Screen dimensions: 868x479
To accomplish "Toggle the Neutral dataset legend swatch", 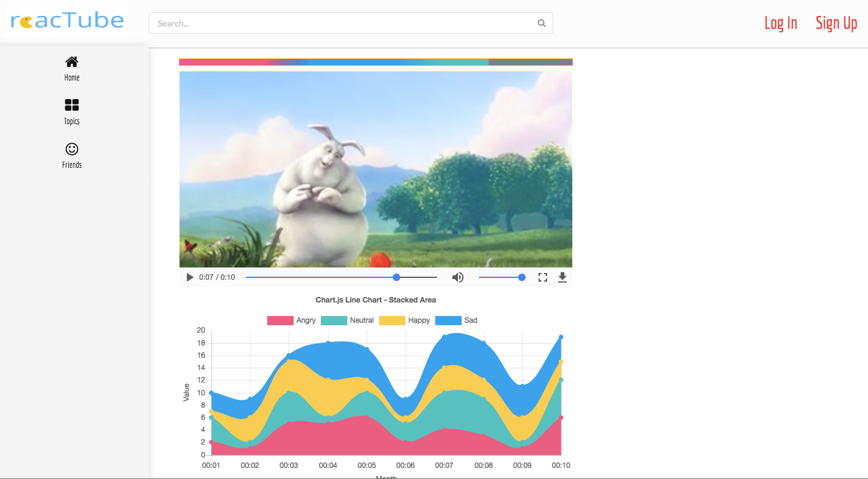I will pos(334,320).
